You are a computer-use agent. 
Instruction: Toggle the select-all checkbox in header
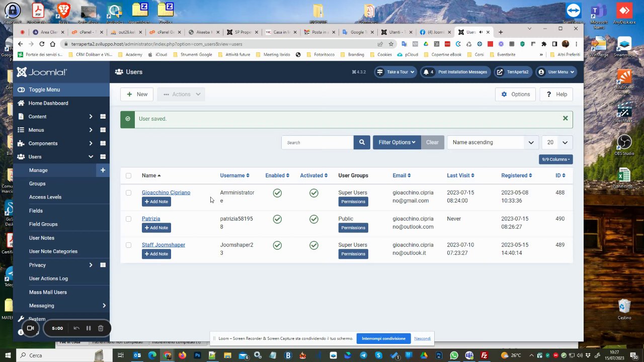128,175
